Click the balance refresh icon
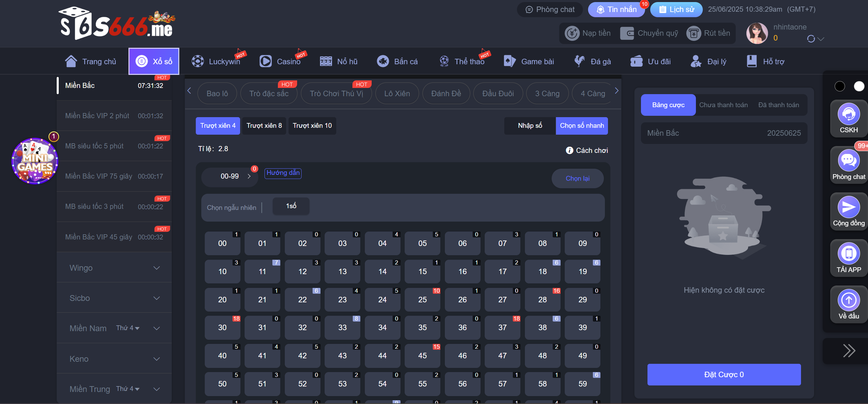 tap(811, 39)
